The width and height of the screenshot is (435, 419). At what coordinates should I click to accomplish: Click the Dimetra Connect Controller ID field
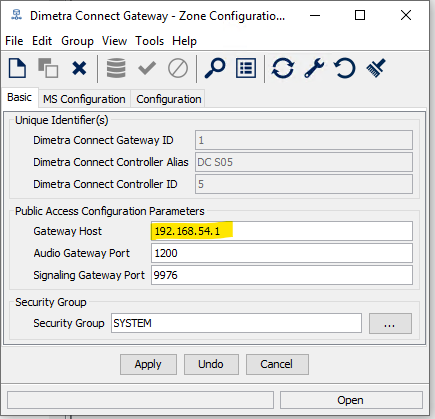pyautogui.click(x=304, y=184)
